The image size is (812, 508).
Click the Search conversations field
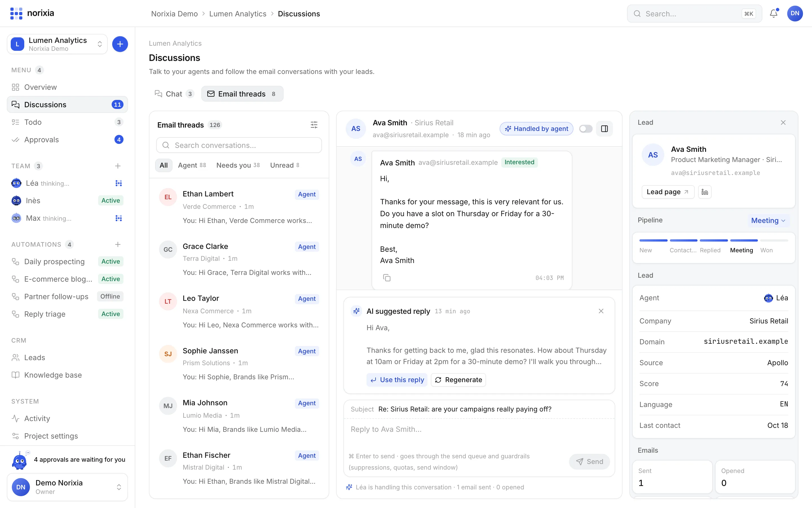pyautogui.click(x=239, y=145)
